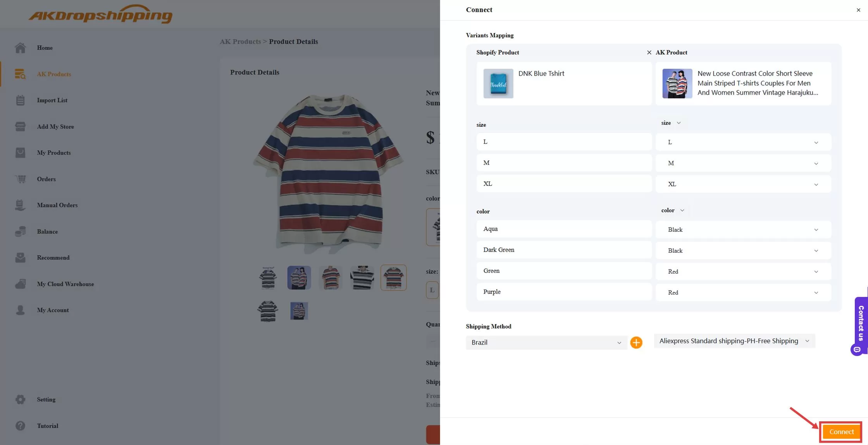Open the Orders cart icon

[20, 179]
